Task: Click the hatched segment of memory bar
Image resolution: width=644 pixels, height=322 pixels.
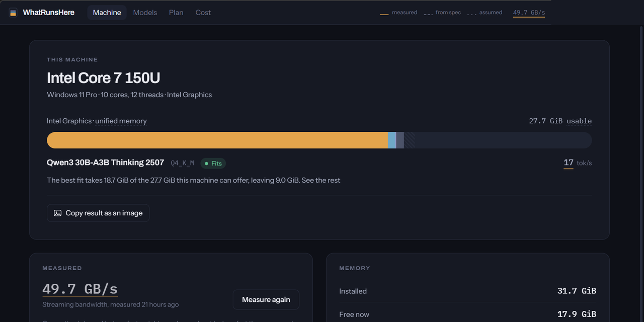Action: tap(410, 140)
